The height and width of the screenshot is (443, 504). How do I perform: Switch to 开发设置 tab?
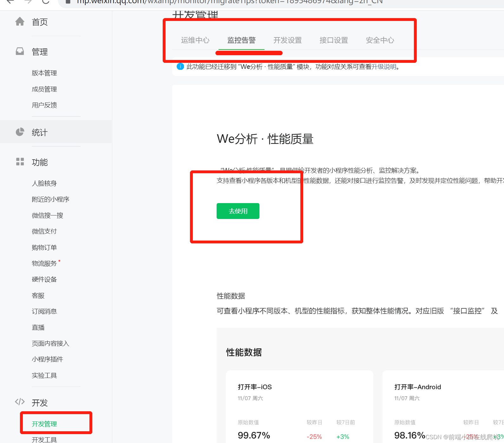288,40
